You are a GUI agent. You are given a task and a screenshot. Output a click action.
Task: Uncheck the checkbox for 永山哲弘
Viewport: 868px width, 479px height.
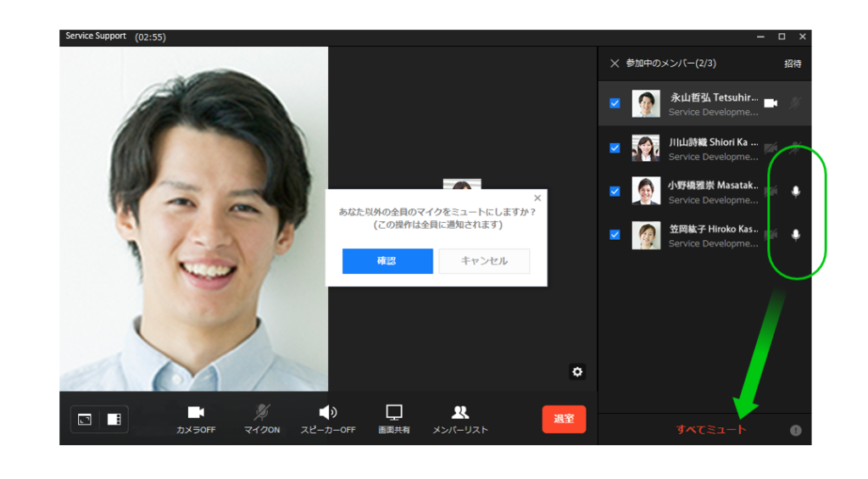(615, 103)
